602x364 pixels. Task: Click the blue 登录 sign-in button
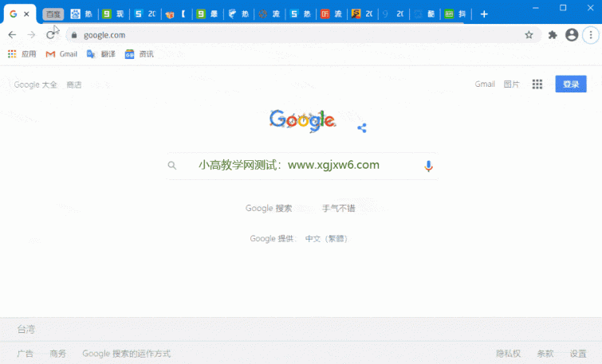pos(571,84)
